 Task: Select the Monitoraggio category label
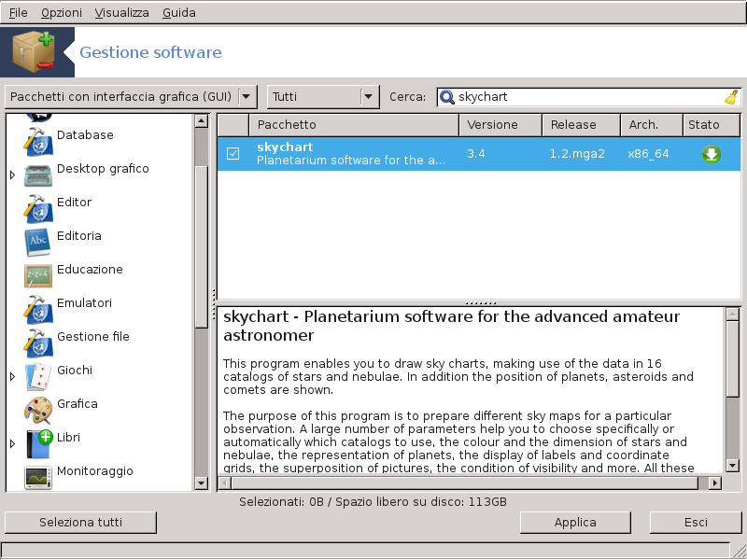pos(95,471)
